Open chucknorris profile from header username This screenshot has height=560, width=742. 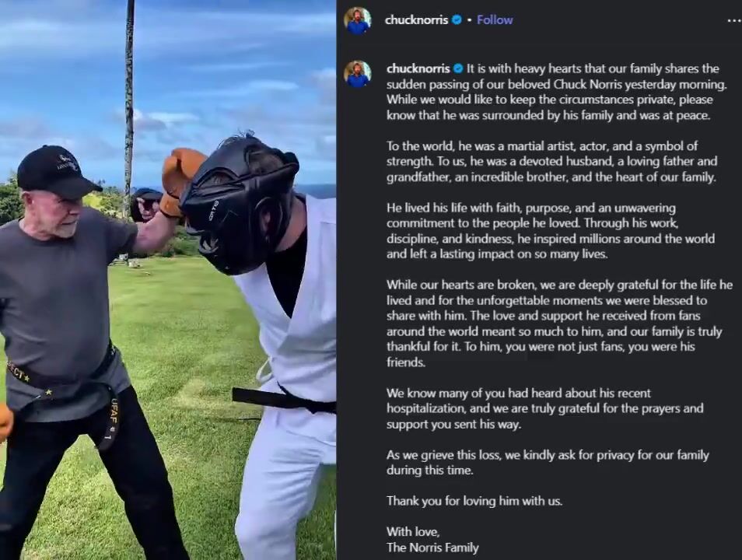click(416, 20)
